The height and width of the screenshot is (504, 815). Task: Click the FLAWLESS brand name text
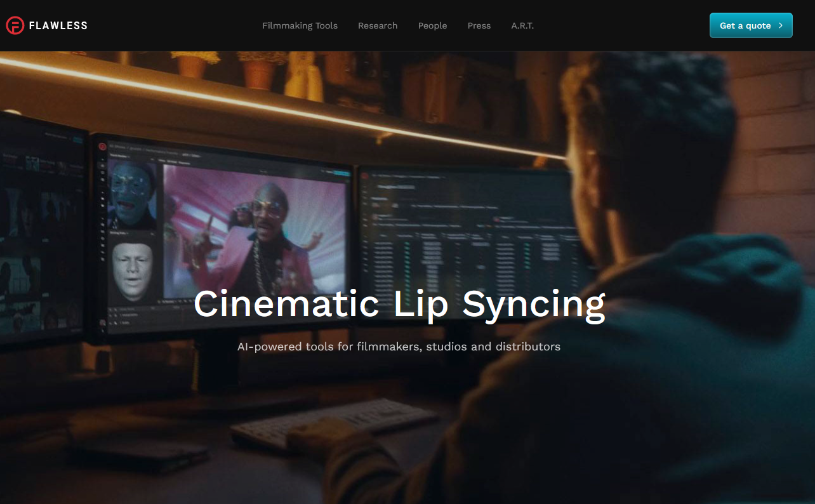58,26
